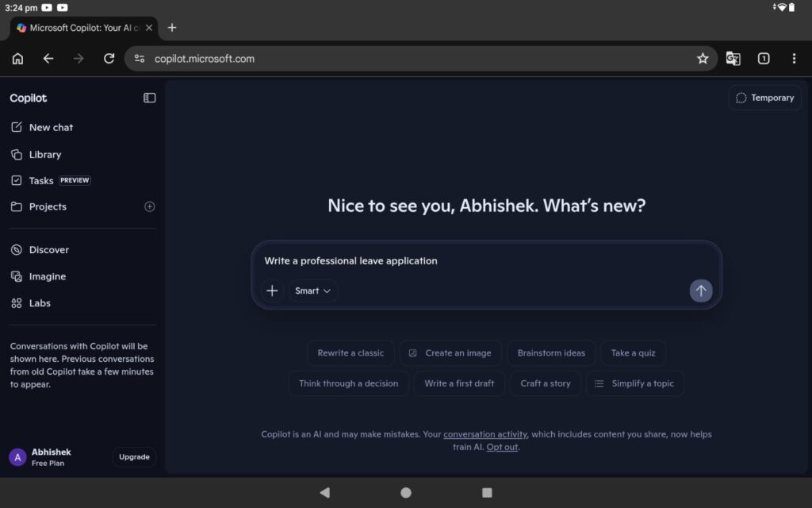Toggle Temporary chat mode
The width and height of the screenshot is (812, 508).
(765, 98)
